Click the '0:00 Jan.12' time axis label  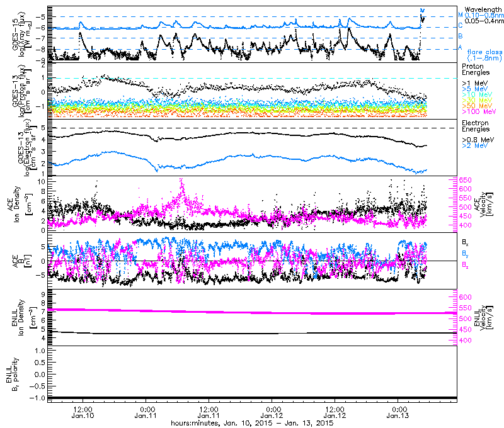click(272, 413)
